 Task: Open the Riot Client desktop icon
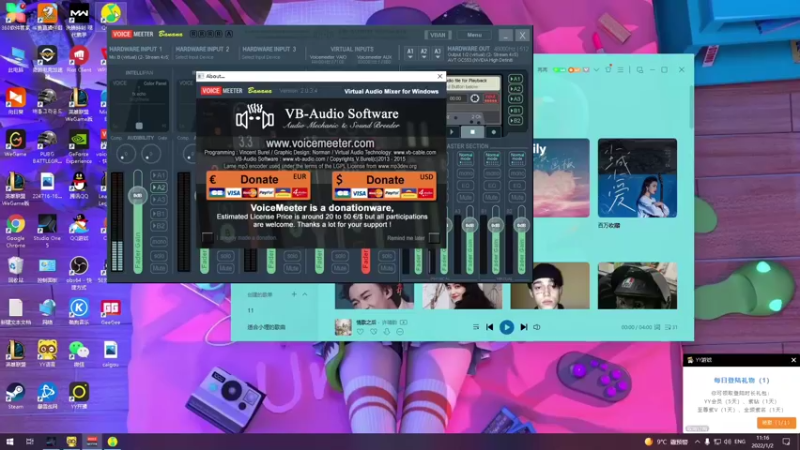coord(79,59)
